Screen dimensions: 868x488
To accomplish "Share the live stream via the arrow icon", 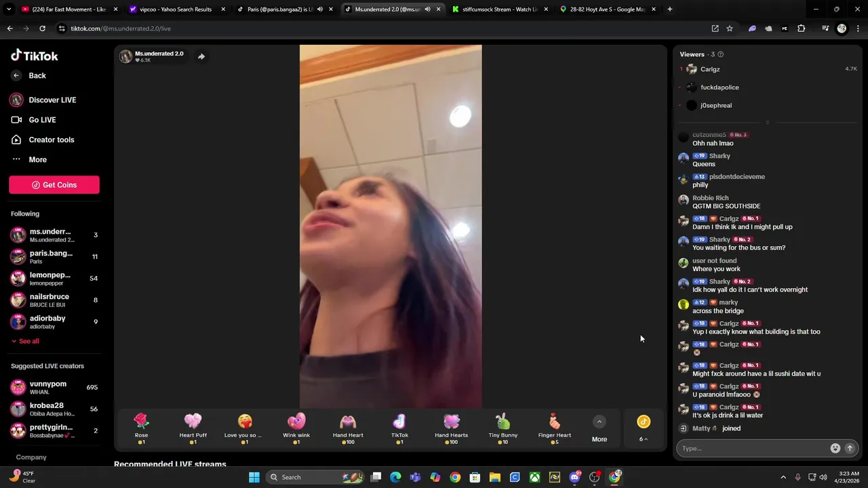I will [x=201, y=56].
